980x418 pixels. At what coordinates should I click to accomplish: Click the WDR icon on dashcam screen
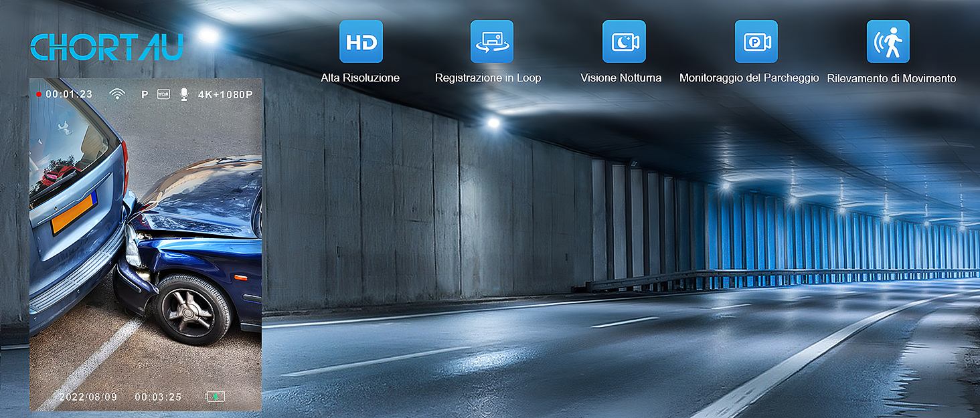click(163, 94)
